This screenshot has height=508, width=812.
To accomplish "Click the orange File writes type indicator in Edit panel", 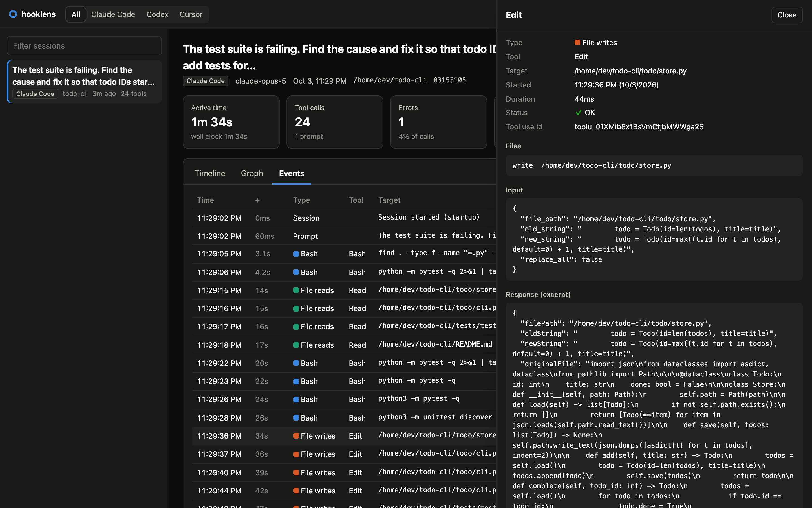I will click(577, 43).
